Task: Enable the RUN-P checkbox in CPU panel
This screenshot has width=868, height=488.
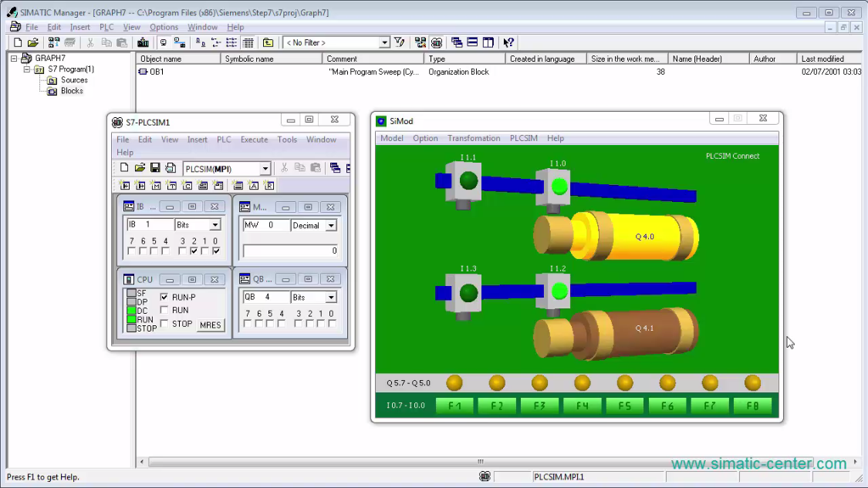Action: (x=164, y=297)
